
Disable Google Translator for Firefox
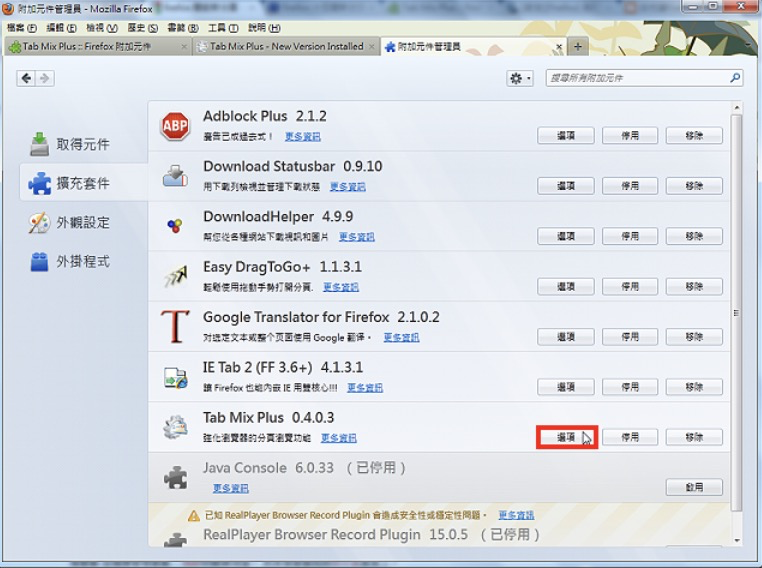pyautogui.click(x=630, y=337)
